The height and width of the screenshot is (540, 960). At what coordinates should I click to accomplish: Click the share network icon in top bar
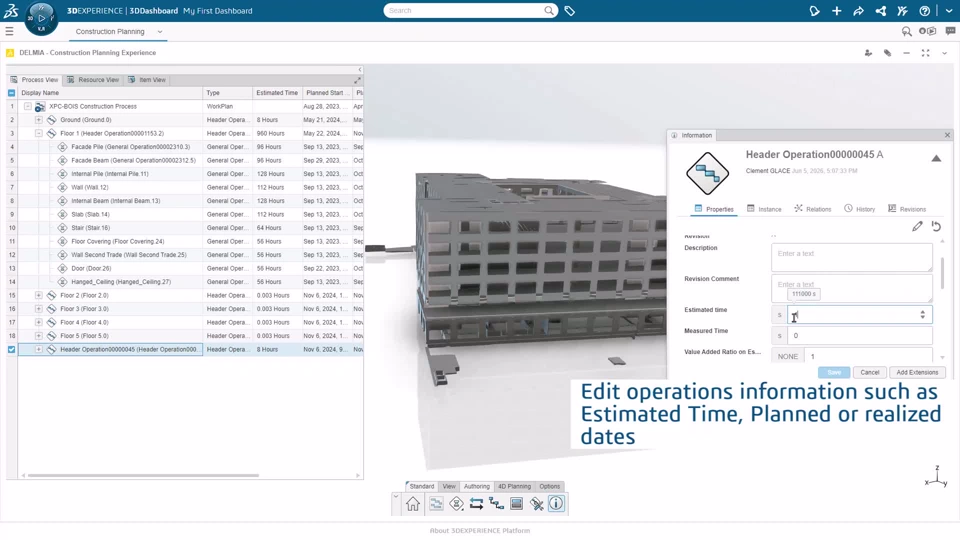click(x=880, y=10)
